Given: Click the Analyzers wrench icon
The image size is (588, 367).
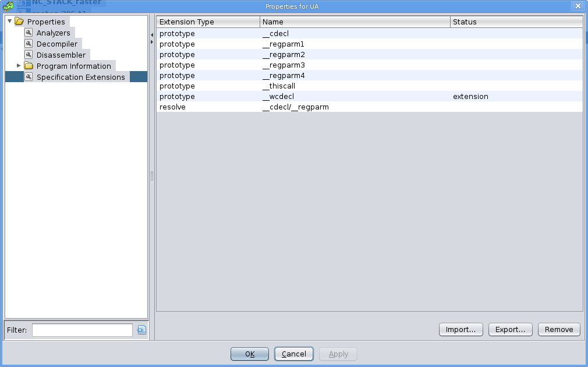Looking at the screenshot, I should point(29,33).
